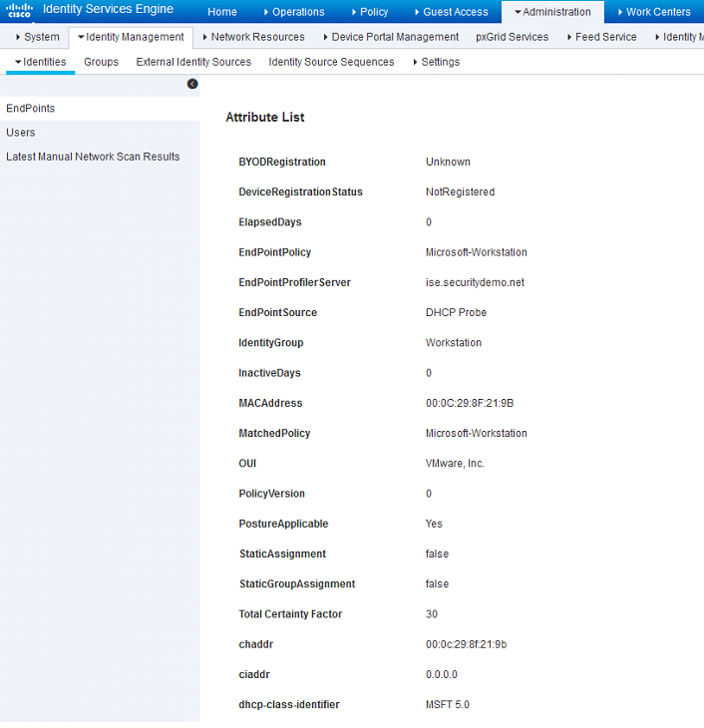
Task: Expand the Feed Service submenu
Action: tap(602, 37)
